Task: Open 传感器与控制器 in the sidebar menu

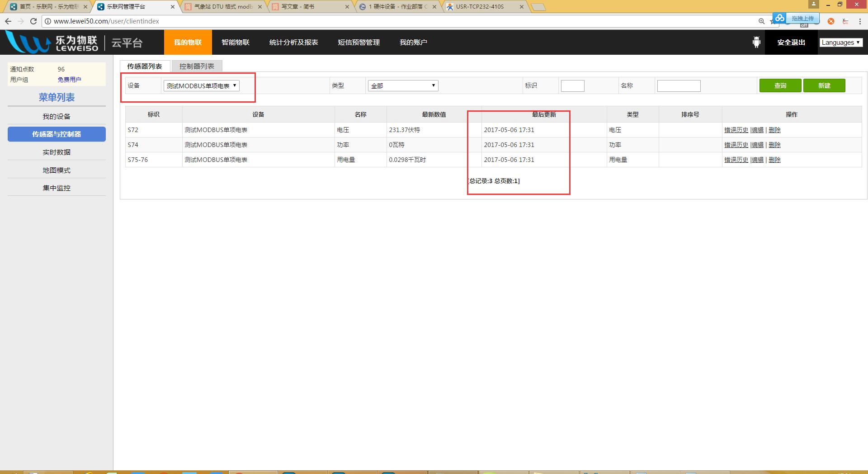Action: (57, 134)
